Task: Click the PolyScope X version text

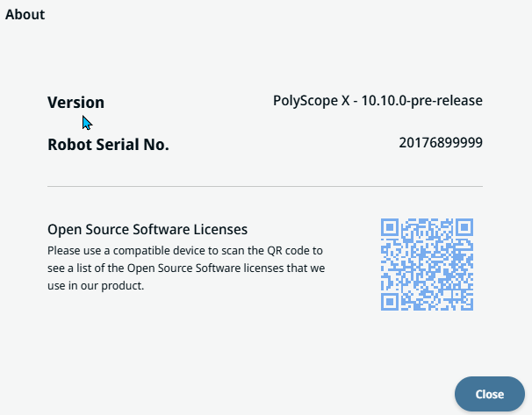Action: (377, 100)
